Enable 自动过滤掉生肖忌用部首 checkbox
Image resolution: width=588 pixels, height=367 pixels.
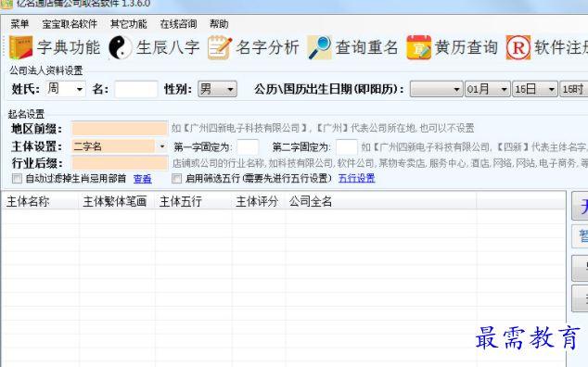click(17, 179)
